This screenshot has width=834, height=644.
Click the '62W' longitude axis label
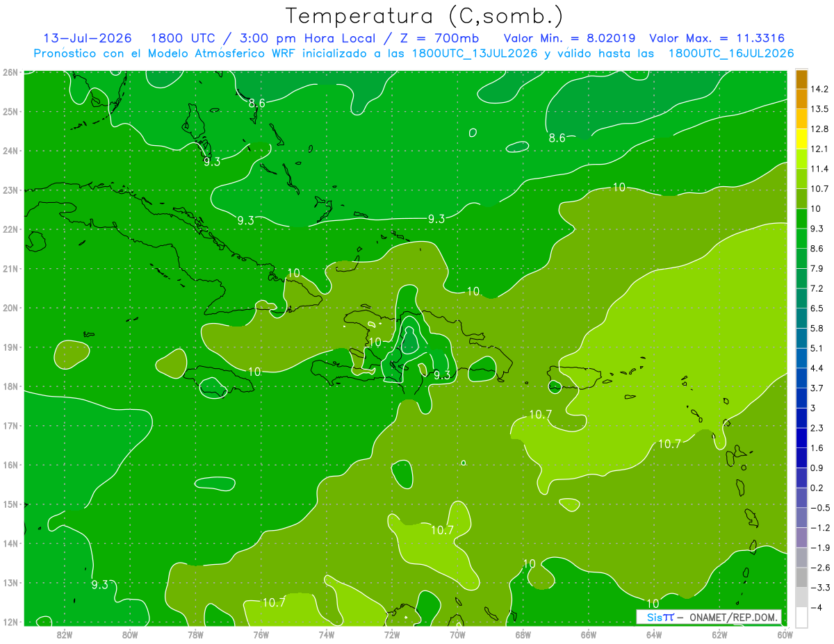coord(719,634)
